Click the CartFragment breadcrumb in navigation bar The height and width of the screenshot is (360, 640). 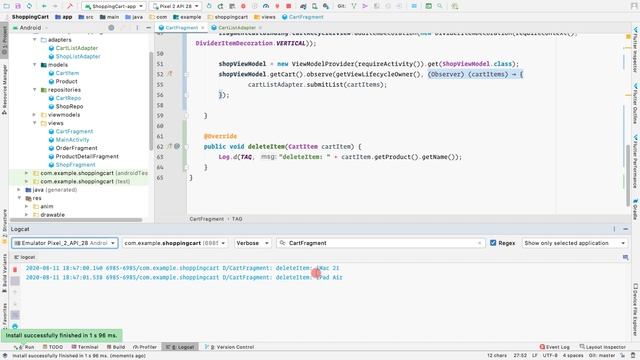tap(302, 17)
